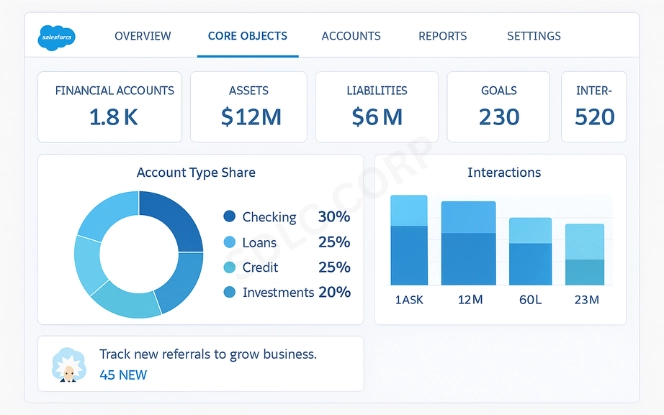Select the Credit legend color dot
The width and height of the screenshot is (664, 415).
229,267
